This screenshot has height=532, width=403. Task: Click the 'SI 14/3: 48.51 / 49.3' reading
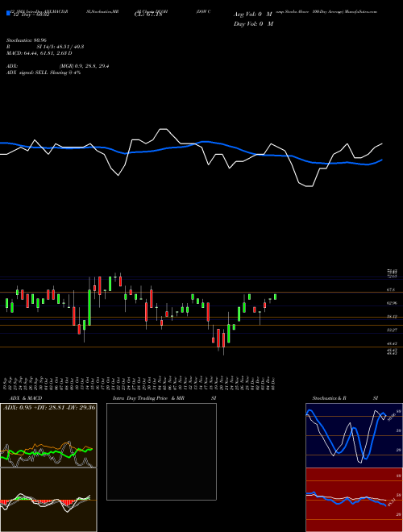point(60,47)
